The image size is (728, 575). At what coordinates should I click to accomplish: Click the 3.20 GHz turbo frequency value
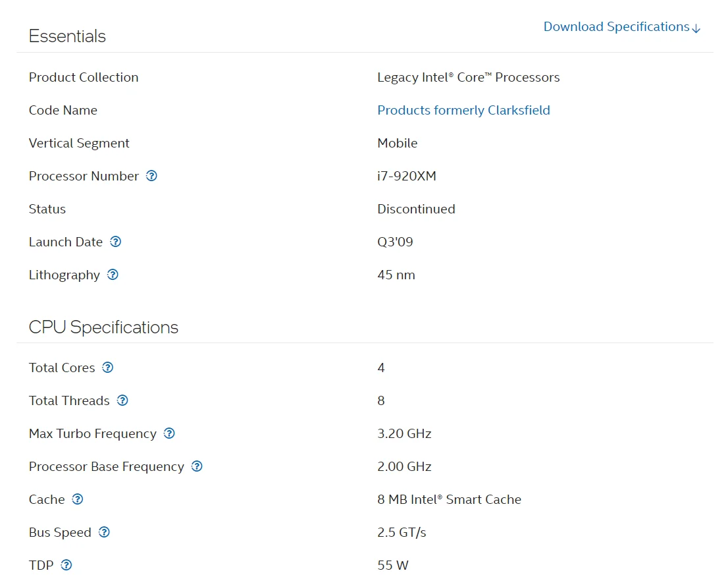pyautogui.click(x=404, y=433)
